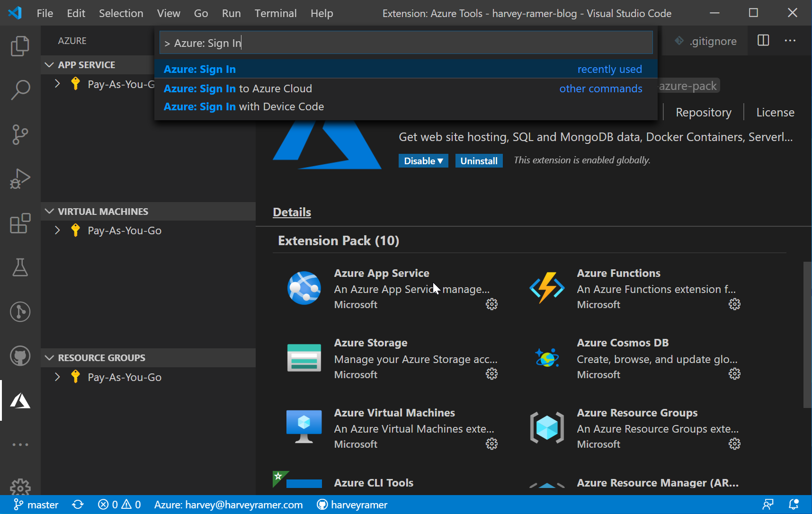Open the Go menu
Screen dimensions: 812x514
click(x=201, y=13)
